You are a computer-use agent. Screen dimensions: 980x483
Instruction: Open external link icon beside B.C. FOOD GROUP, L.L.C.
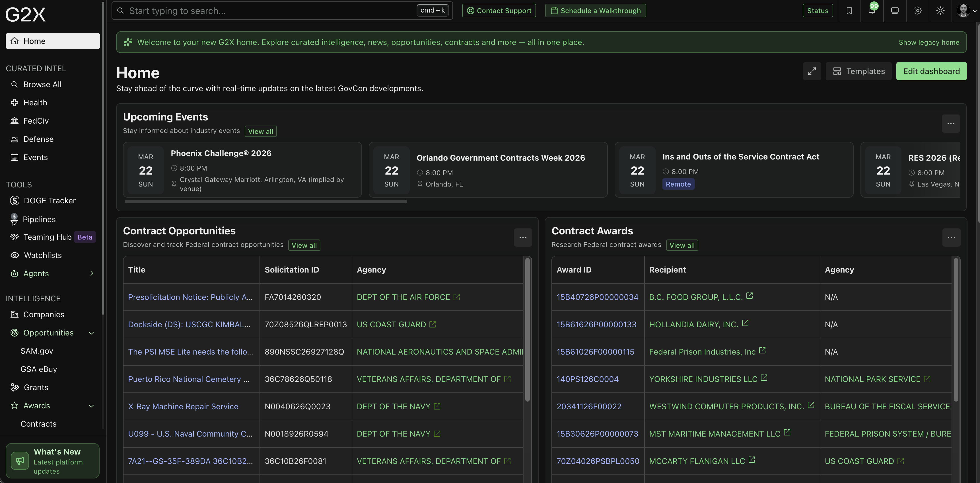750,296
